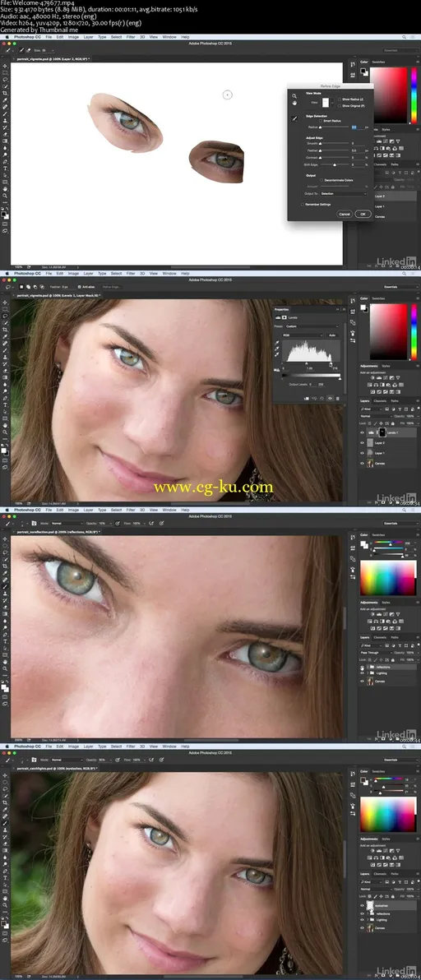Click Cancel in the Refine Edge dialog
Screen dimensions: 421x980
[345, 214]
